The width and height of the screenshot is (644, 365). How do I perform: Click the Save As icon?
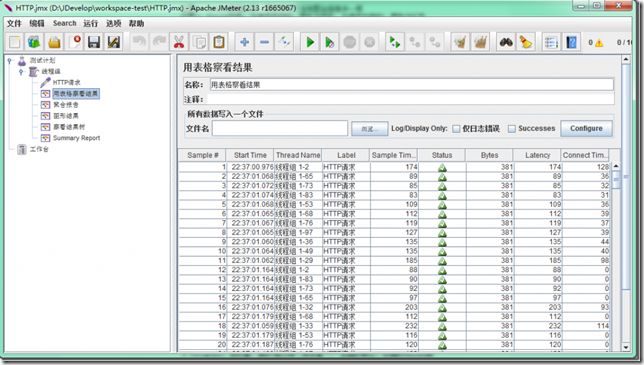pyautogui.click(x=114, y=42)
